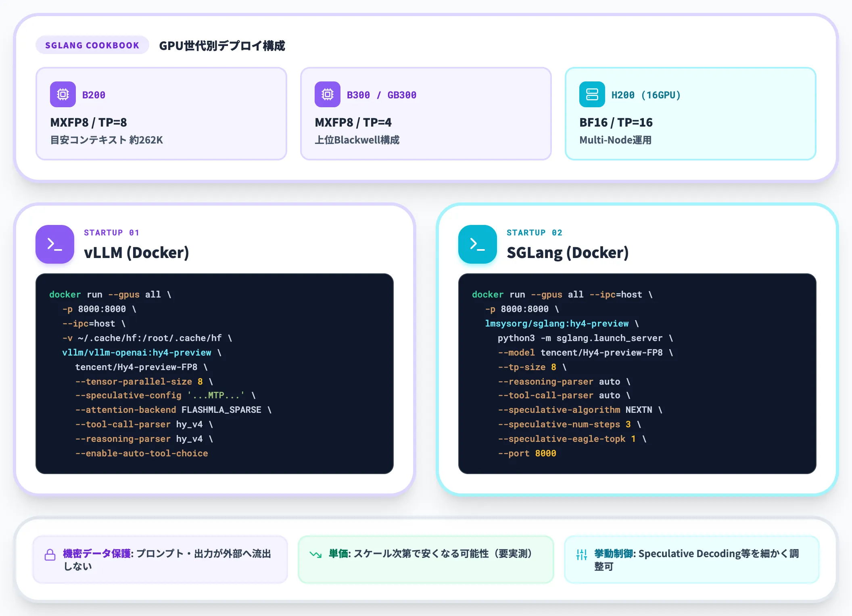Click the --tool-call-parser hy_v4 line
The width and height of the screenshot is (852, 616).
pyautogui.click(x=144, y=424)
